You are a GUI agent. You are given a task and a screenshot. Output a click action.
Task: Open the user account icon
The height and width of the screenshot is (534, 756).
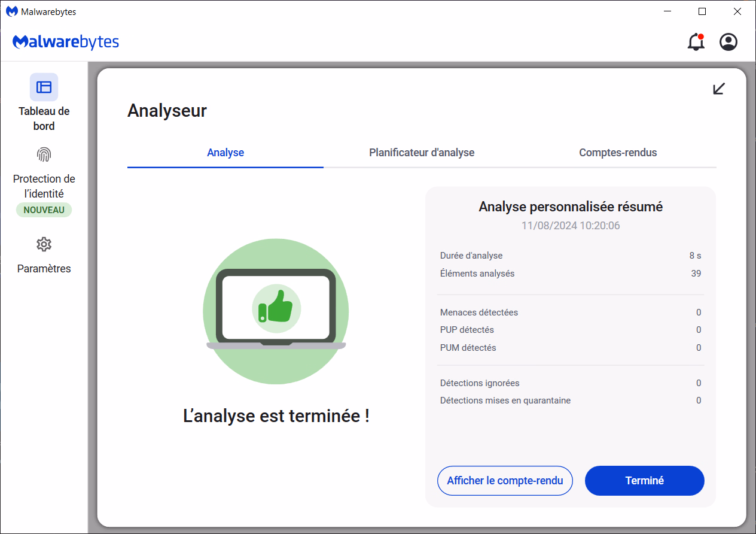[728, 42]
